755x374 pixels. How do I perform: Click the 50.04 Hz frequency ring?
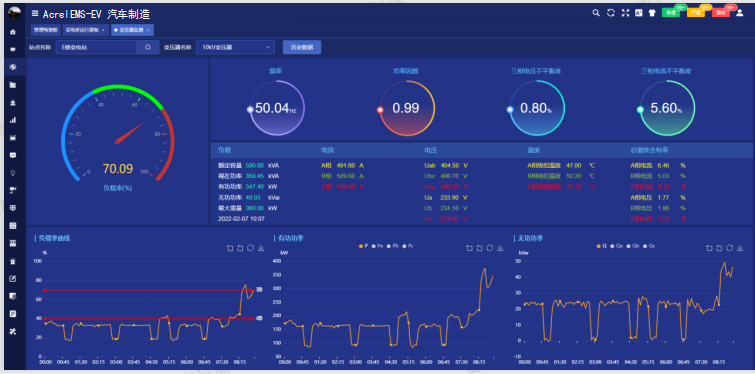tap(276, 108)
